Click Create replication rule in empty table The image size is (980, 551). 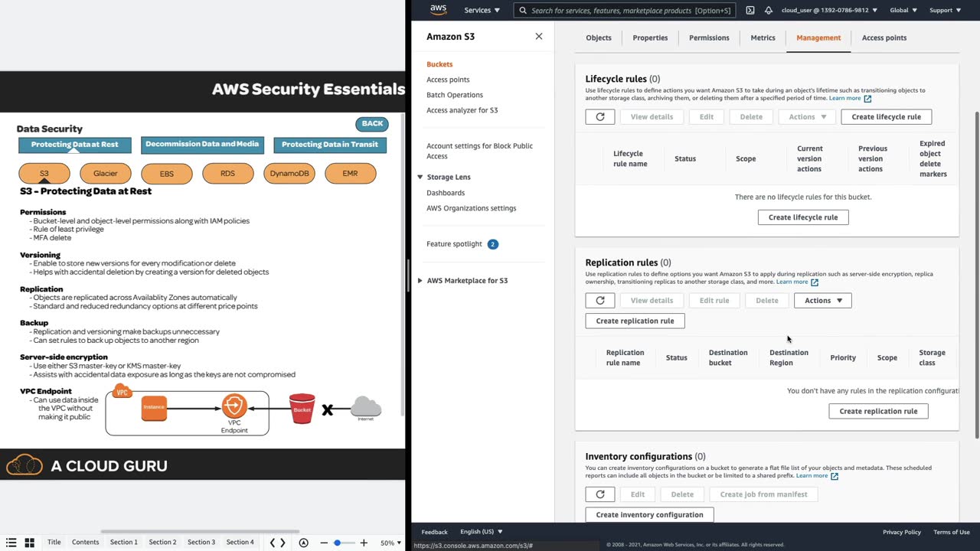click(x=878, y=411)
